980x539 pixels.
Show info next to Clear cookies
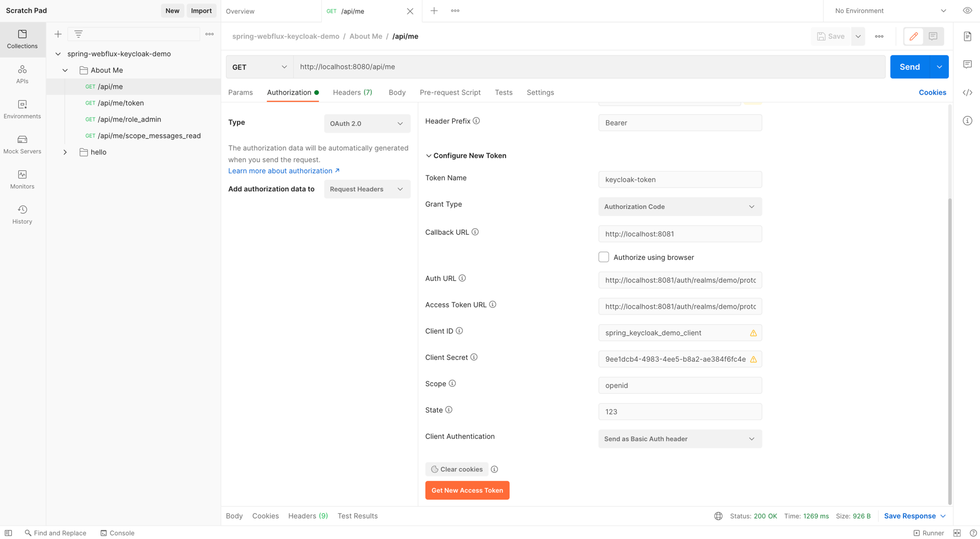(x=494, y=469)
